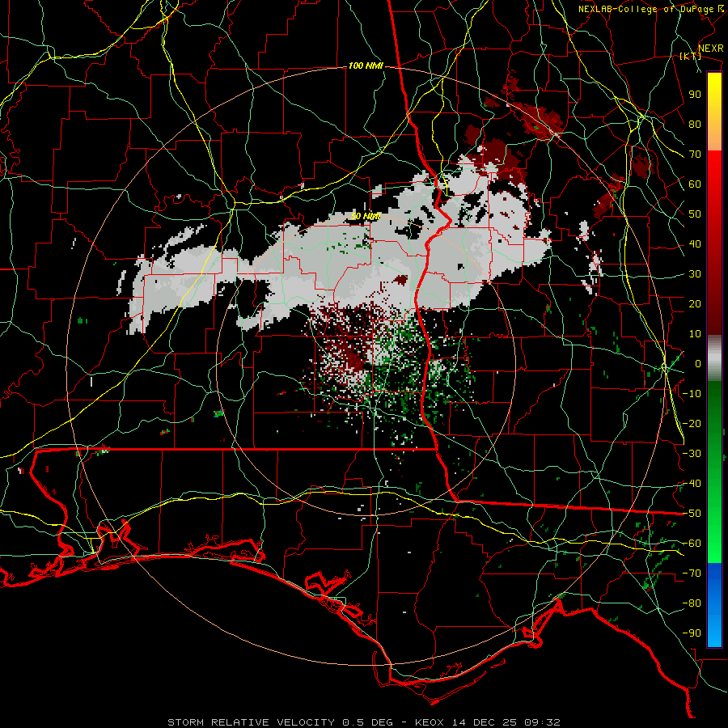Click the "[KT]" unit label
Viewport: 728px width, 728px height.
pos(691,56)
